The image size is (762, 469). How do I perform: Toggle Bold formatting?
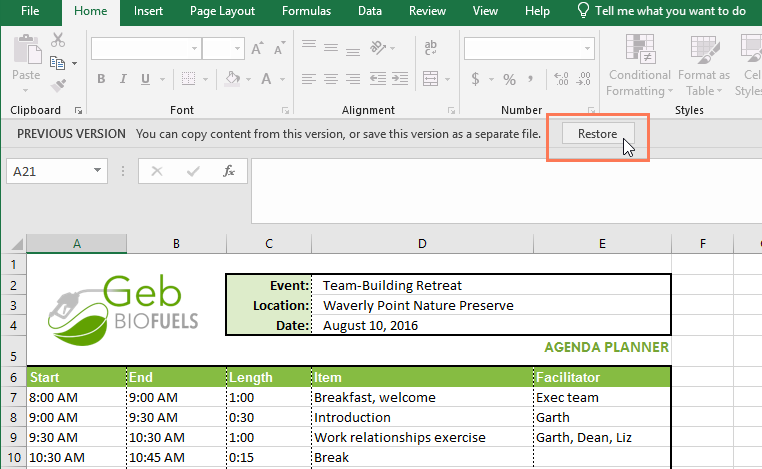click(x=101, y=79)
